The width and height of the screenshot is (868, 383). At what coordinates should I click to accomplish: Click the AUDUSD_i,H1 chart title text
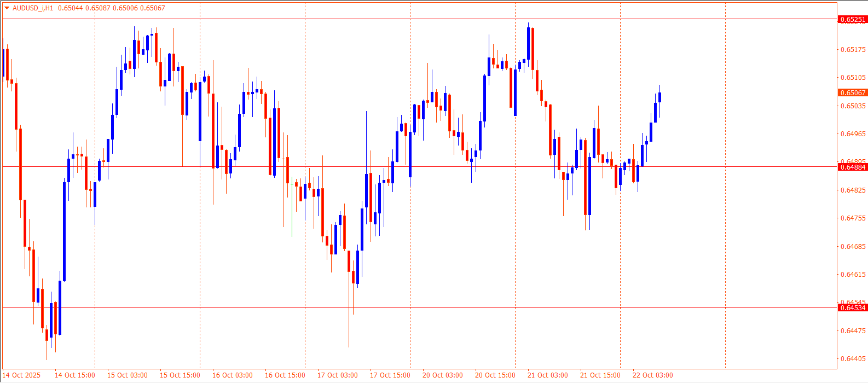tap(33, 8)
